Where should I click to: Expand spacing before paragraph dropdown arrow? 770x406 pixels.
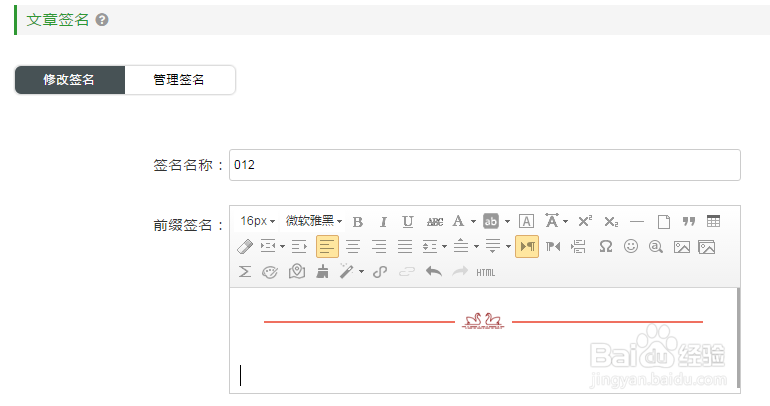pyautogui.click(x=476, y=246)
